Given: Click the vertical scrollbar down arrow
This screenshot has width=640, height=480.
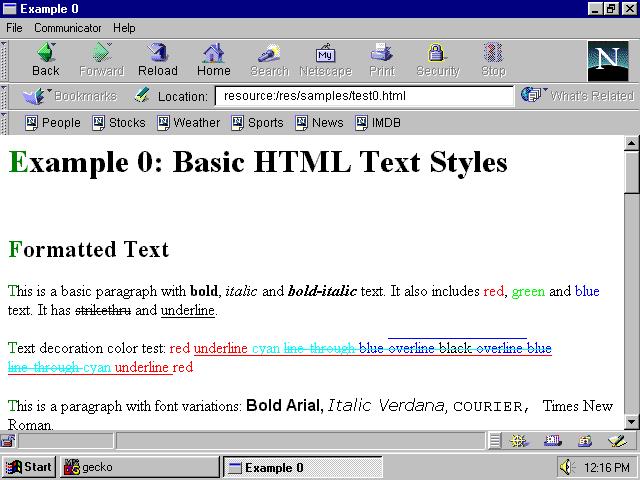Looking at the screenshot, I should tap(631, 422).
